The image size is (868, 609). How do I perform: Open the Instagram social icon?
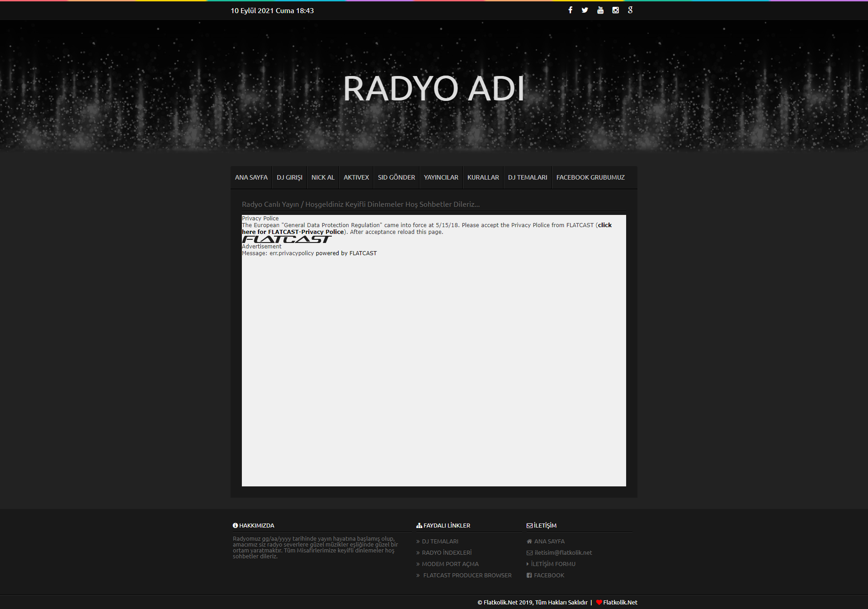click(615, 10)
